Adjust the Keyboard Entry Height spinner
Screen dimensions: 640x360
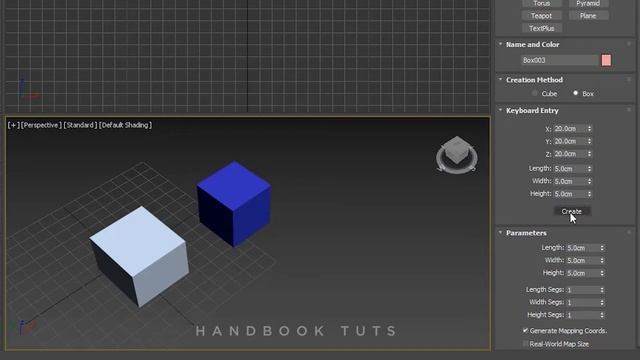[x=589, y=194]
